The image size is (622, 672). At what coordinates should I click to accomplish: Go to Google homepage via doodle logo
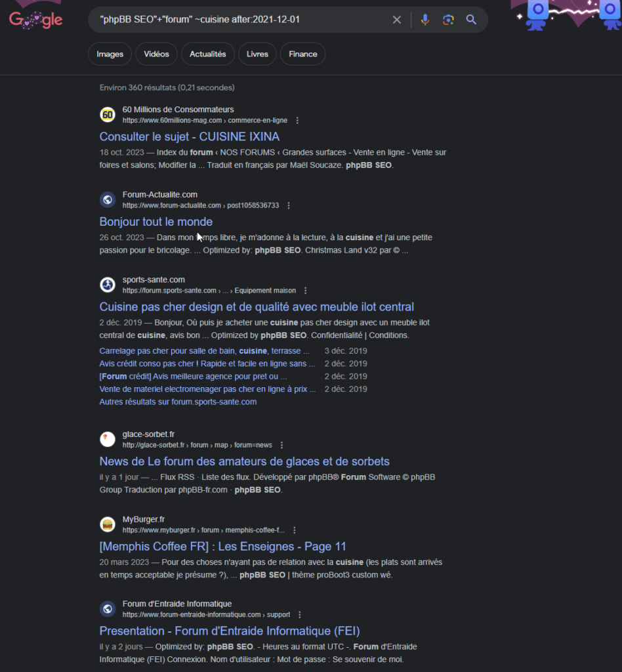coord(36,20)
